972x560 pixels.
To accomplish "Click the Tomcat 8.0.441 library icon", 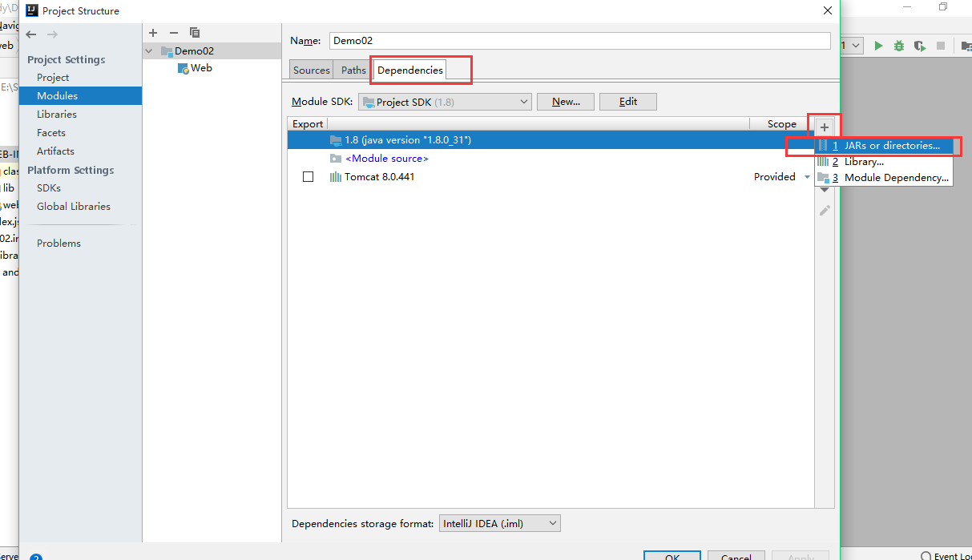I will [336, 177].
